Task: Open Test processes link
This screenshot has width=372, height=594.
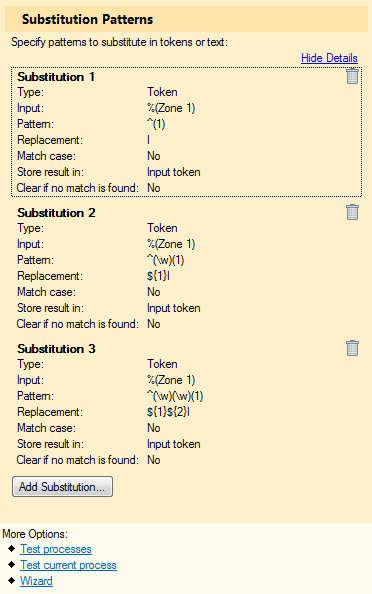Action: [x=56, y=549]
